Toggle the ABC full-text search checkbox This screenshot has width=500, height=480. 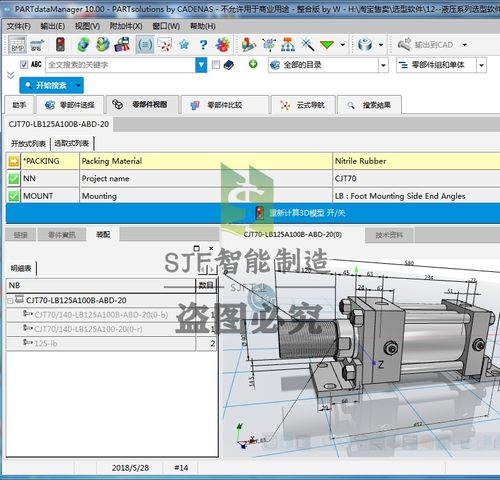tap(24, 65)
